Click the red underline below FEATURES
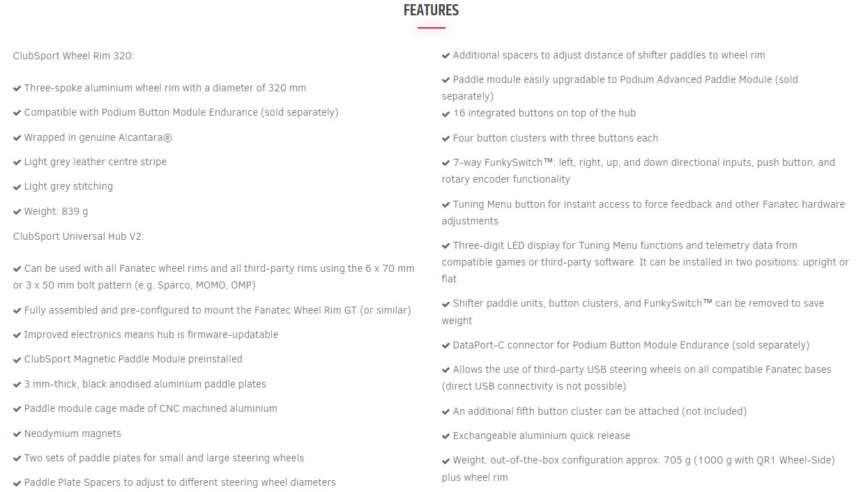Screen dimensions: 868x492 [x=431, y=28]
